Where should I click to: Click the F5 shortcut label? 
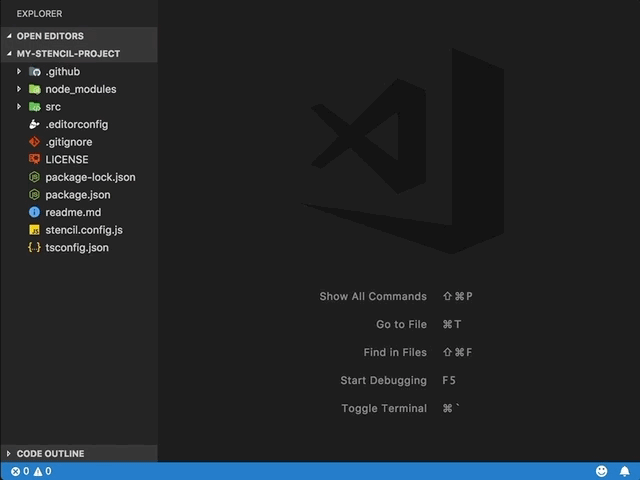coord(449,380)
